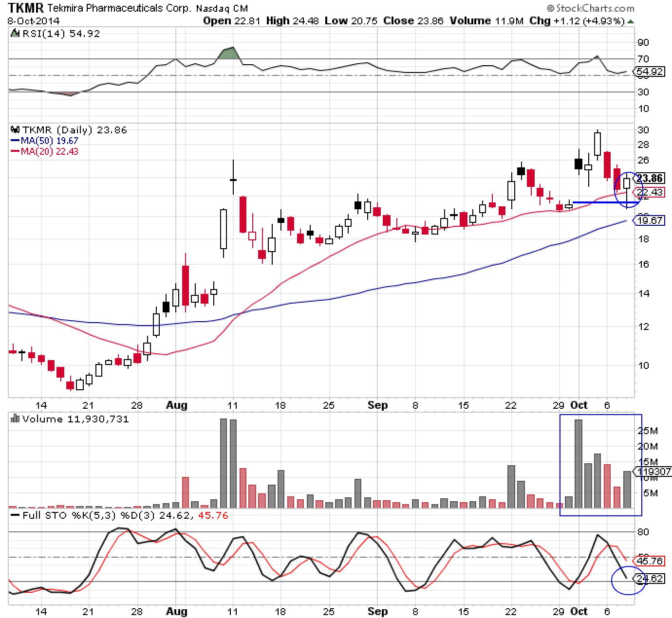This screenshot has height=618, width=672.
Task: Click the 90 level on the RSI scale
Action: point(643,43)
